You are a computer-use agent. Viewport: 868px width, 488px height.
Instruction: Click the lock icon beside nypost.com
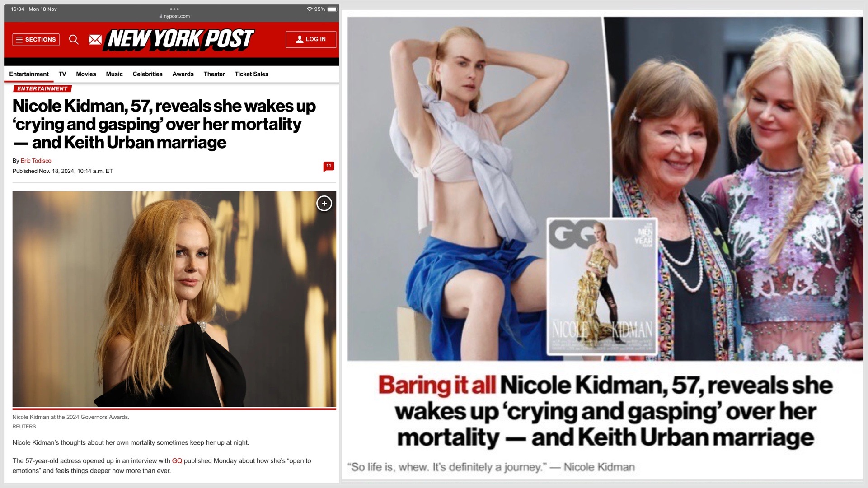pos(161,16)
